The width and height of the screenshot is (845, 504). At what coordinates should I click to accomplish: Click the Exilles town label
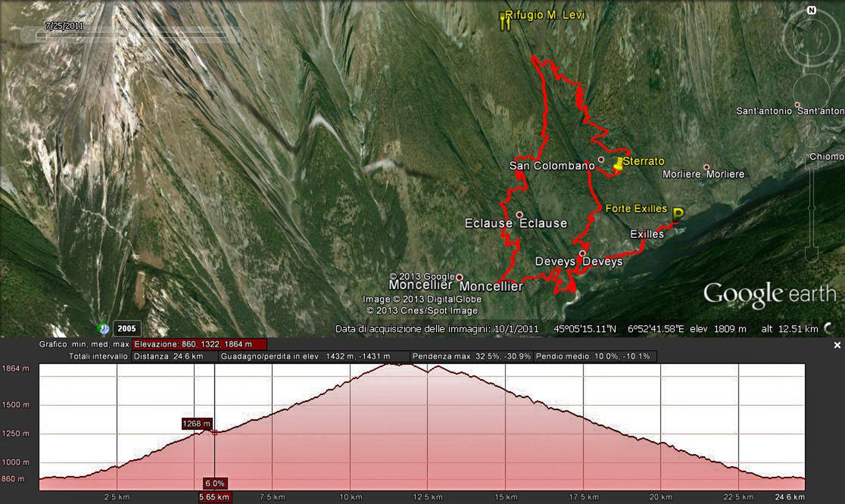(x=647, y=234)
